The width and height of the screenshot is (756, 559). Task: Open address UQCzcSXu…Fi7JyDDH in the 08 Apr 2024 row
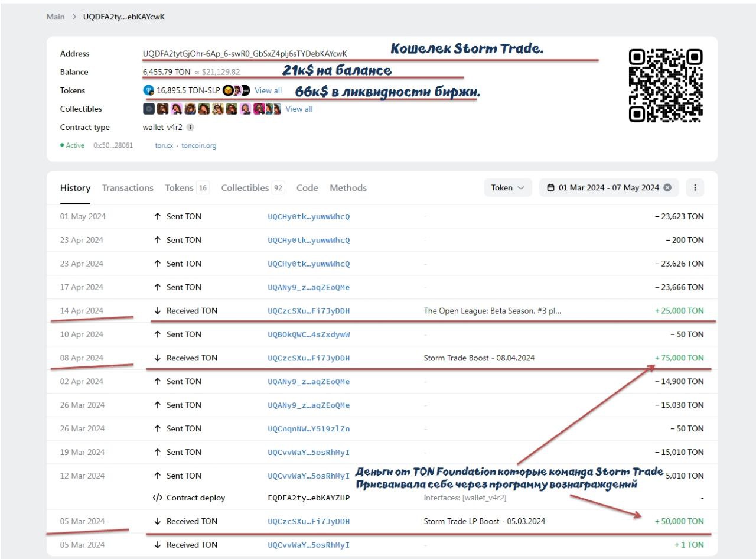click(308, 358)
